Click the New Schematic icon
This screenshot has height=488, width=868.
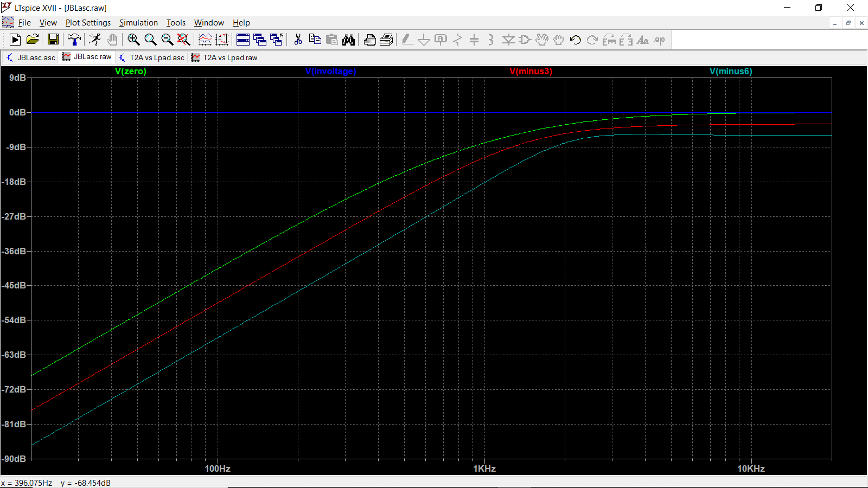tap(15, 40)
